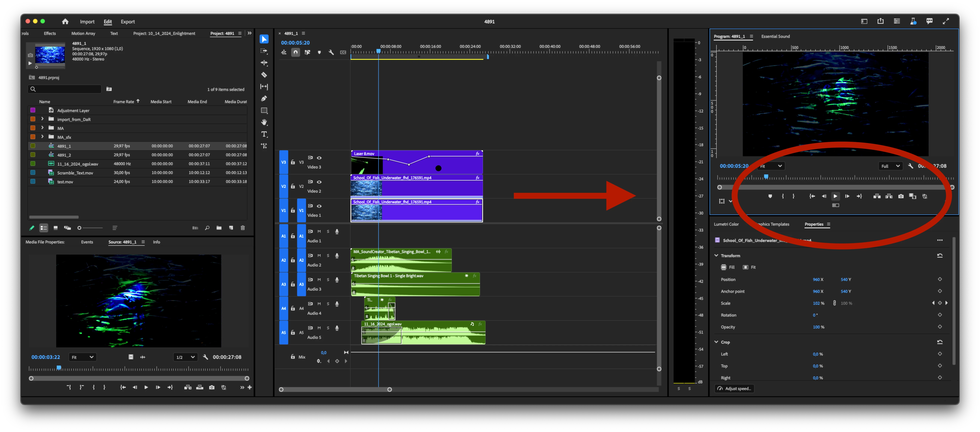This screenshot has width=980, height=432.
Task: Switch to the Export tab
Action: 127,22
